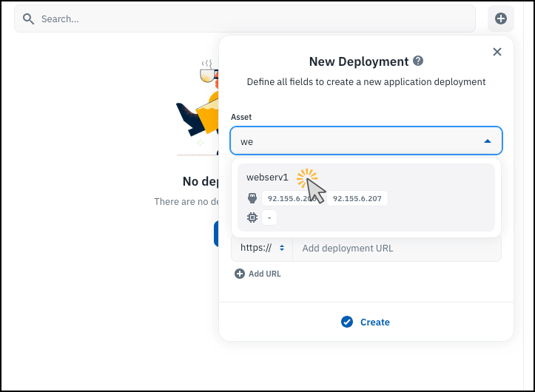This screenshot has width=535, height=392.
Task: Click the plus icon beside Add URL
Action: [239, 274]
